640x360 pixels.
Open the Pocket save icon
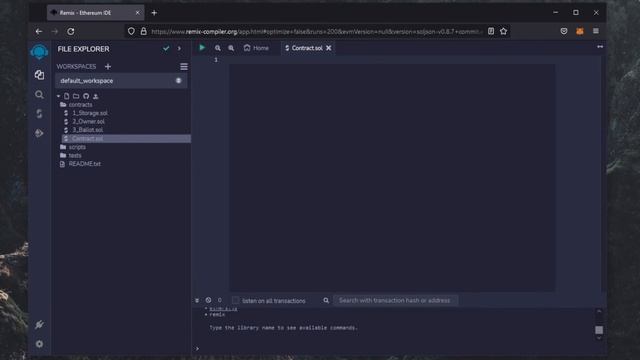[564, 31]
